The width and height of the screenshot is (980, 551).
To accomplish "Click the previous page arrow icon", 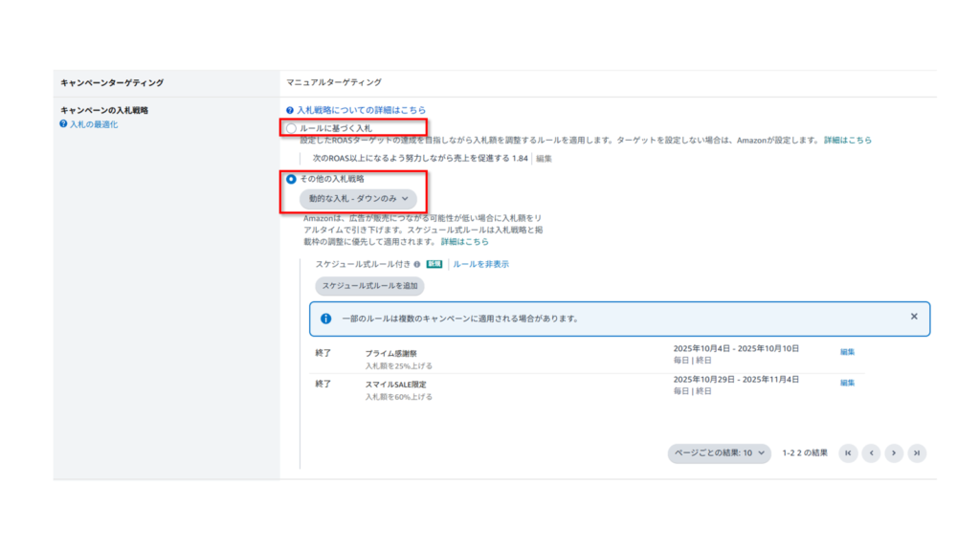I will click(x=871, y=453).
